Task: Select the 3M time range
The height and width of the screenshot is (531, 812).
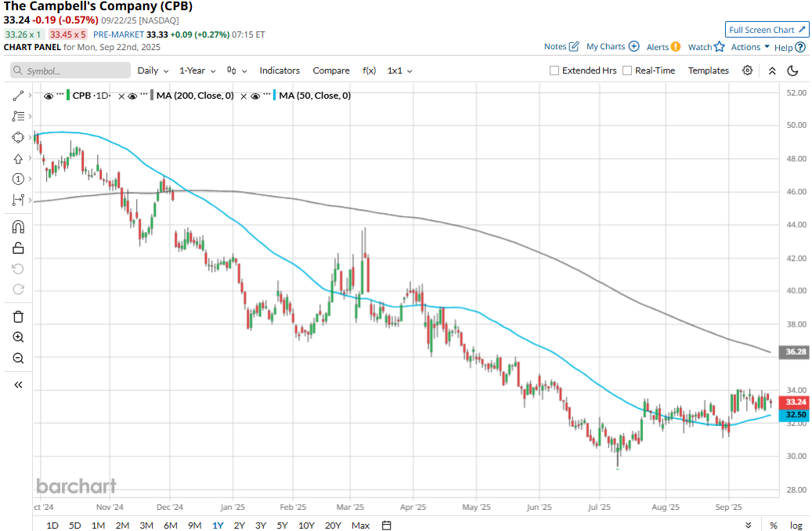Action: [146, 526]
